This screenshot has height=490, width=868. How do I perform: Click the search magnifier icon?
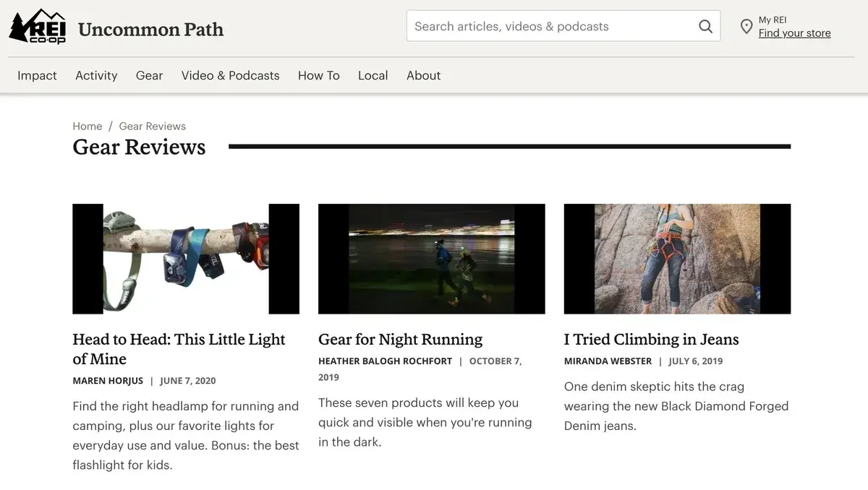point(705,27)
